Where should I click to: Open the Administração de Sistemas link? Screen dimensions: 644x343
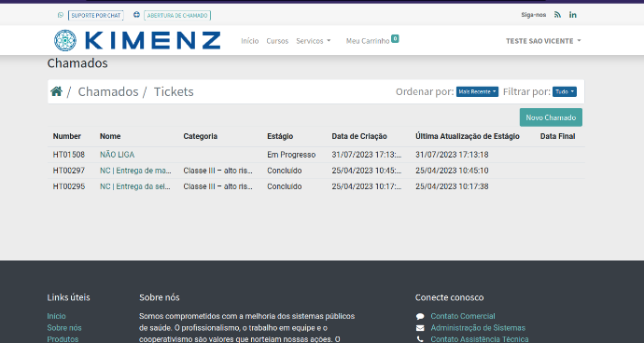click(478, 328)
